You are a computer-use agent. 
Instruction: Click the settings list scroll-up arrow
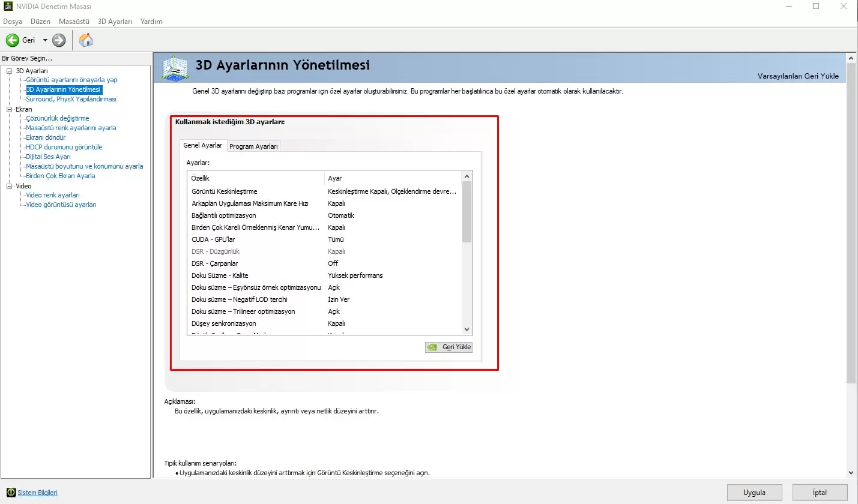(x=467, y=176)
